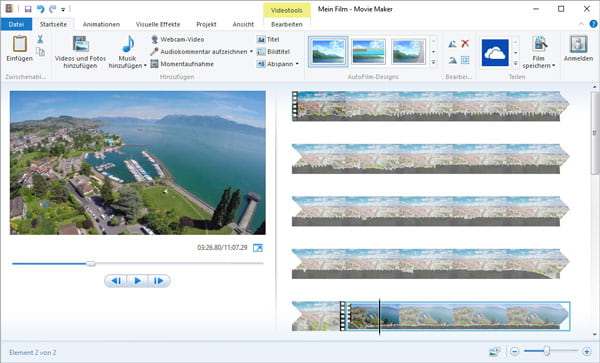This screenshot has width=600, height=363.
Task: Open the quick access toolbar customize arrow
Action: [63, 9]
